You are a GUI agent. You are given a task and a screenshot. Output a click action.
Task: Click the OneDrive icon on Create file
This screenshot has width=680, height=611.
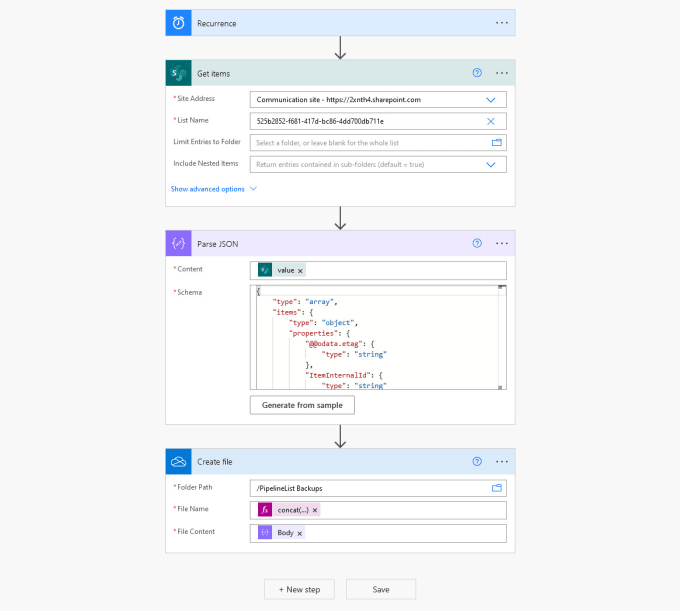[x=178, y=462]
